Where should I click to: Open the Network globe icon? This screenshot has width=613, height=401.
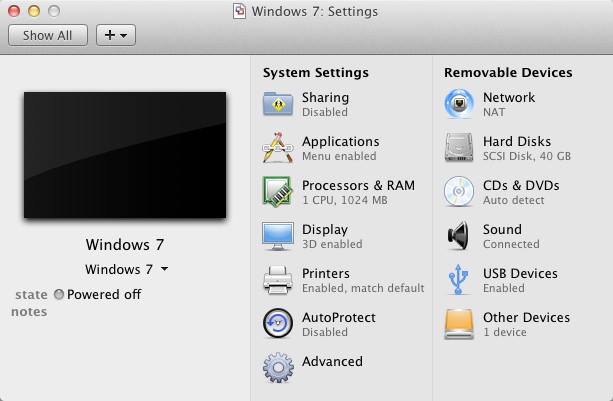click(459, 104)
